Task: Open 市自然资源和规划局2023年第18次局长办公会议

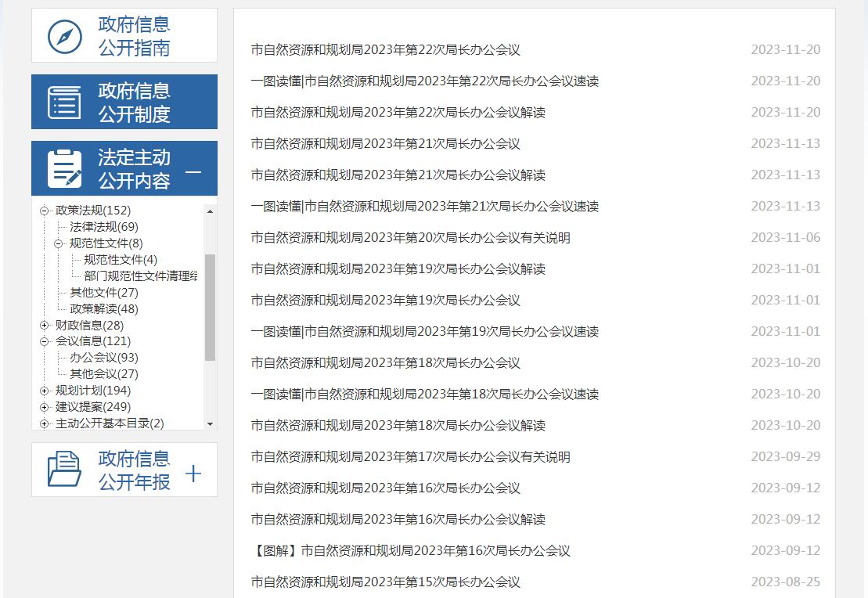Action: point(385,362)
